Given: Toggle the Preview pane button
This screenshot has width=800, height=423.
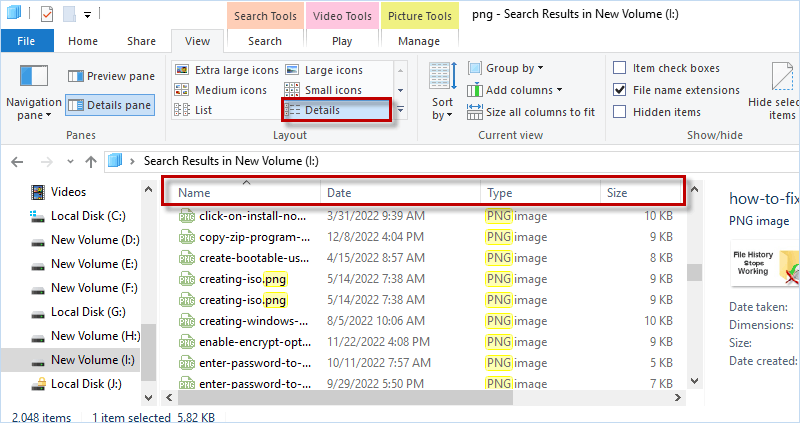Looking at the screenshot, I should [111, 76].
